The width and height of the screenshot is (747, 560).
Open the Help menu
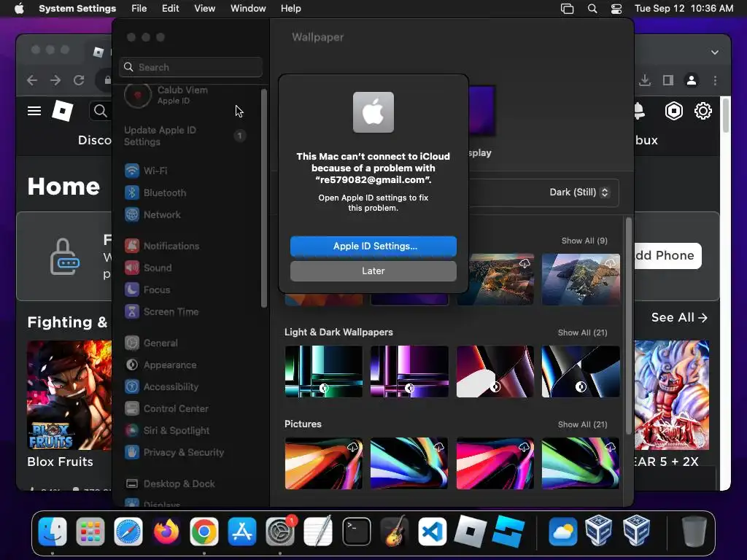coord(290,9)
